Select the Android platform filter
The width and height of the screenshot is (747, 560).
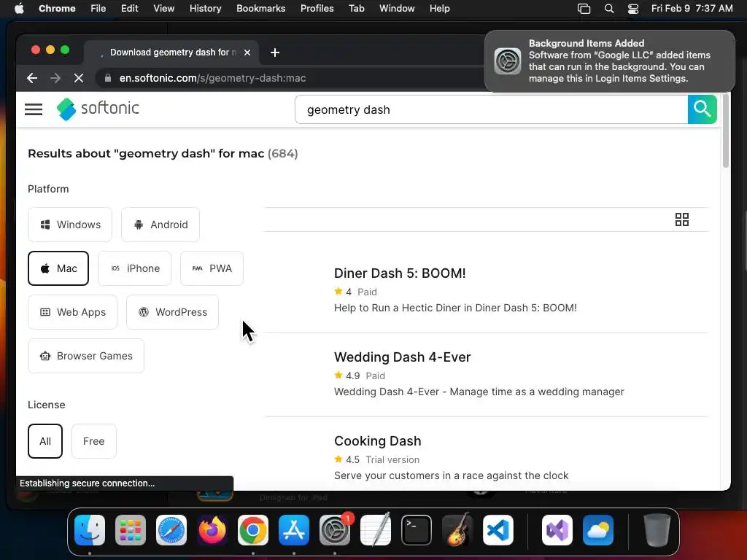pos(160,225)
